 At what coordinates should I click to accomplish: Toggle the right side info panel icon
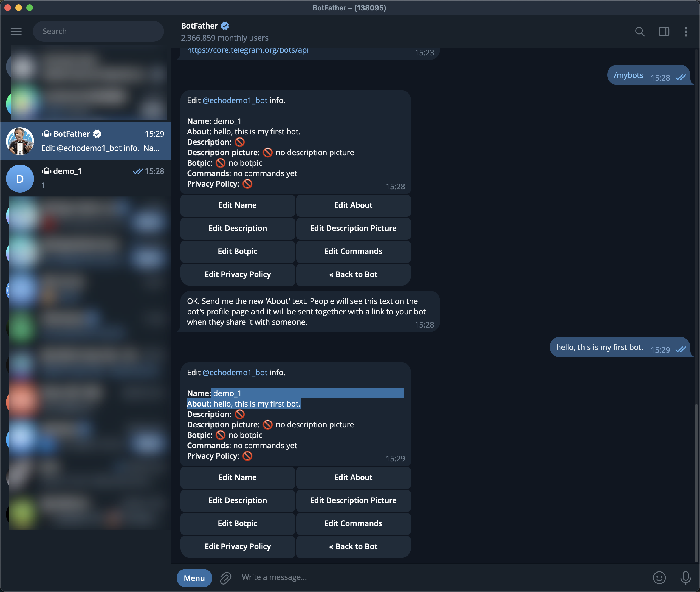click(x=664, y=32)
